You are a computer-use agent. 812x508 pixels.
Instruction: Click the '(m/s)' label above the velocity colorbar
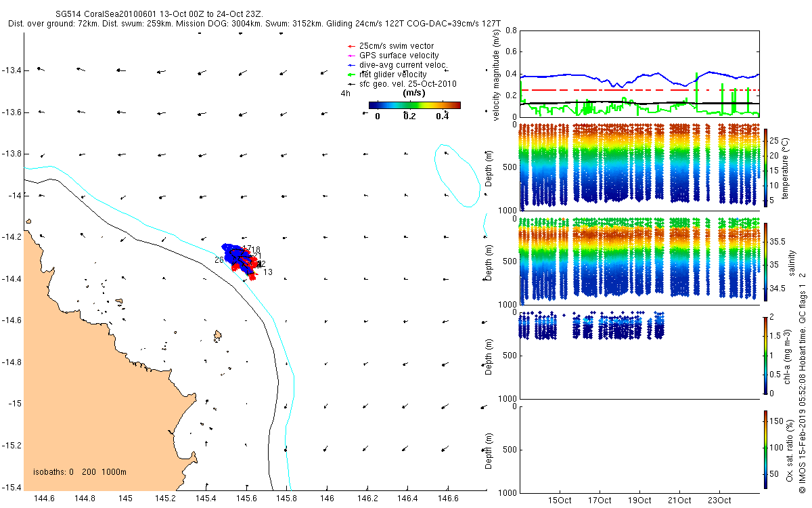coord(414,93)
